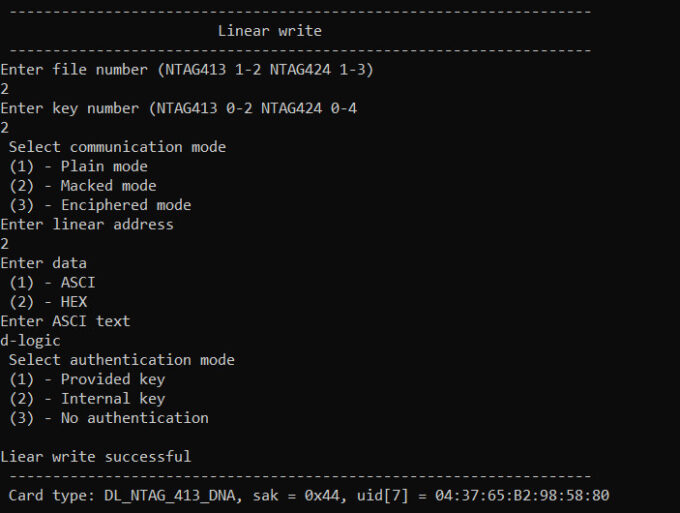Click option "(1) - ASCI"
Screen dimensions: 680x513
(x=52, y=283)
